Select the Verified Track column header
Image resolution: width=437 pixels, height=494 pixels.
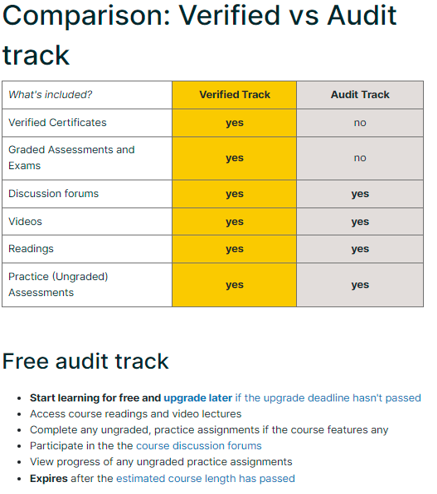(234, 95)
